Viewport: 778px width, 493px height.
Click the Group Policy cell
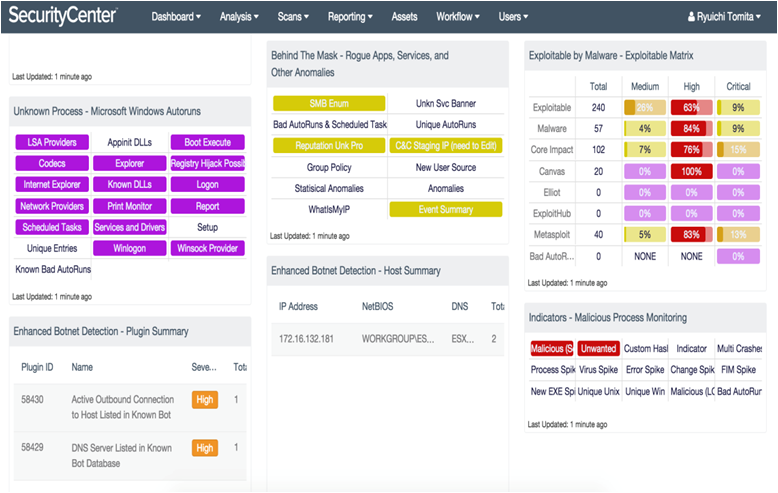pyautogui.click(x=329, y=167)
